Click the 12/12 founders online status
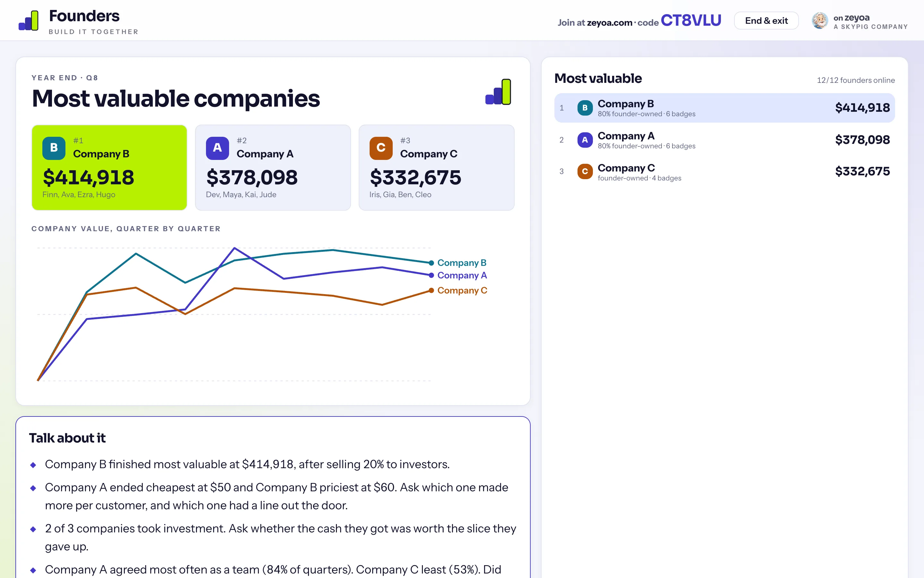The width and height of the screenshot is (924, 578). point(856,80)
